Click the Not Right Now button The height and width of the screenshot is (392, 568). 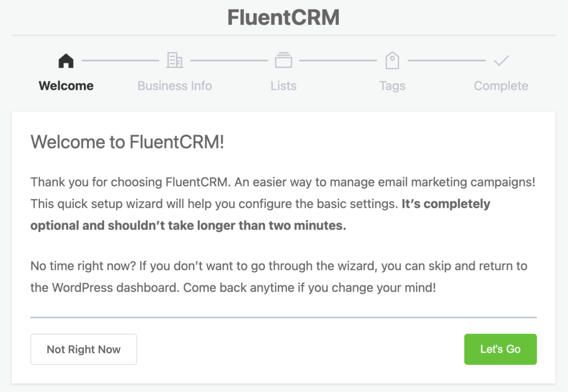(x=83, y=349)
